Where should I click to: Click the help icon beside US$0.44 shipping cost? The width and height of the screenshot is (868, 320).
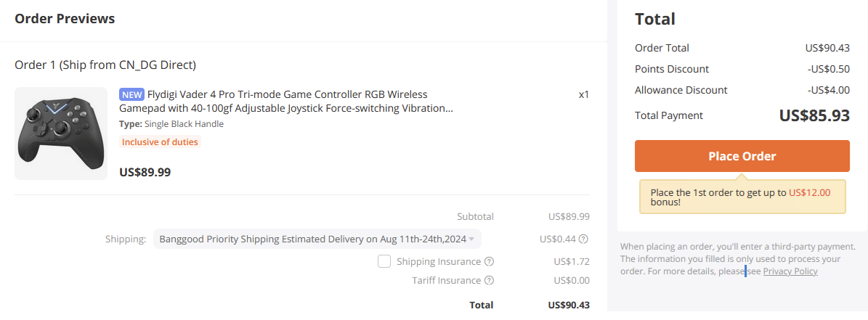click(583, 239)
